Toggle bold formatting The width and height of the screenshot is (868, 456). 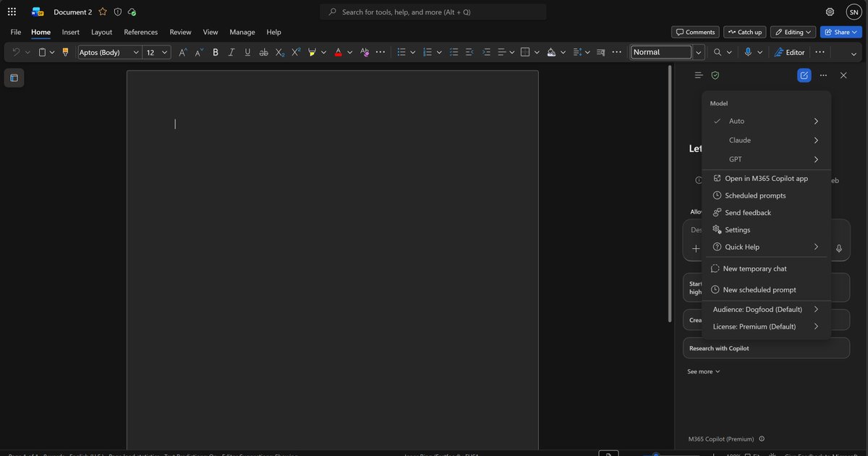[x=216, y=52]
